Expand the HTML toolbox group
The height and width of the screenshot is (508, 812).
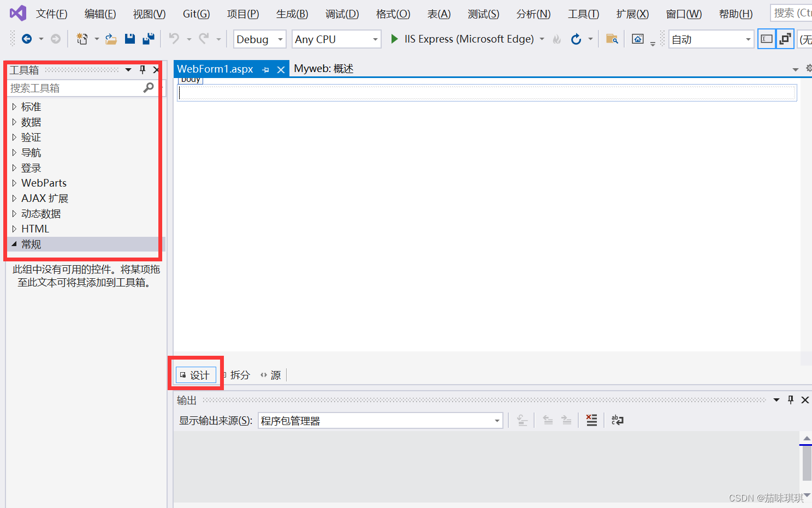[14, 229]
